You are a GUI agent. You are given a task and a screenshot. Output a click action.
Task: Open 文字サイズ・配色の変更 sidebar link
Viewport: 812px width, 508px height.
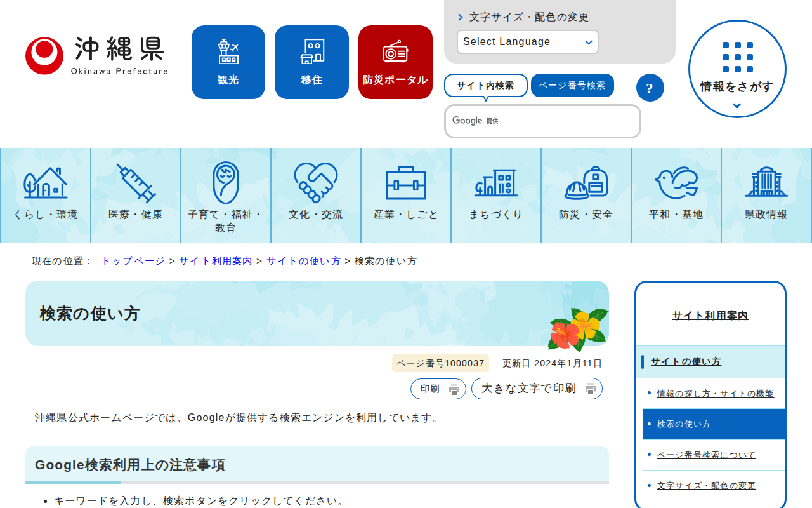click(x=707, y=486)
